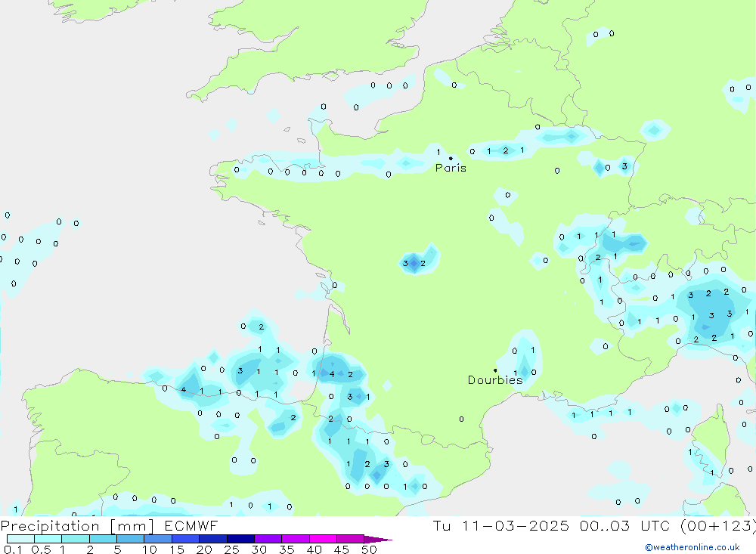Click the 'Precipitation [mm] ECMWF' title text
The width and height of the screenshot is (756, 554).
point(109,525)
